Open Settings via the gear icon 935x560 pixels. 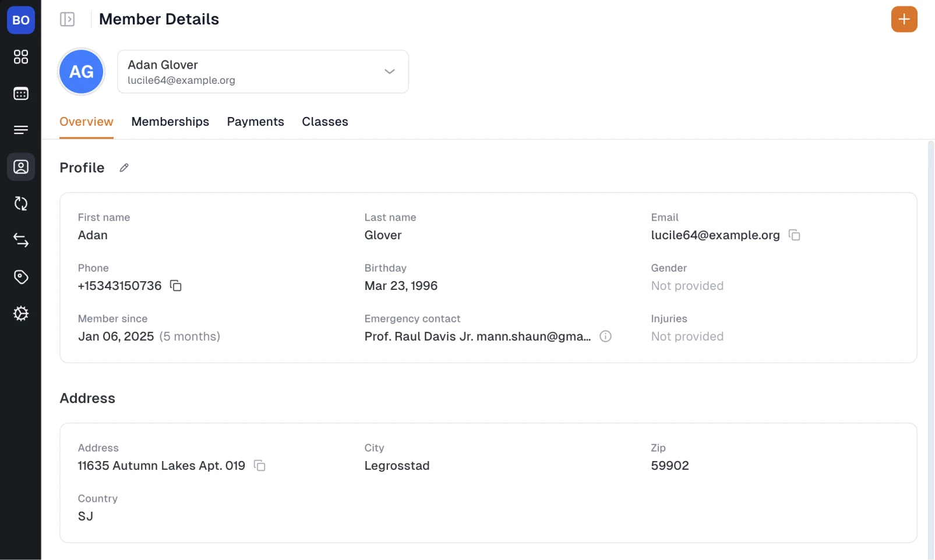21,313
